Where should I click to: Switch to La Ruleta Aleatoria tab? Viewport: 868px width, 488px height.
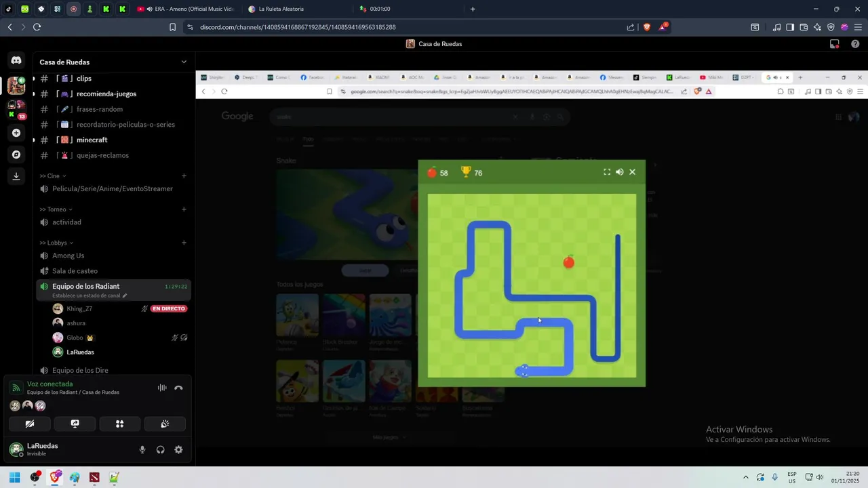click(x=296, y=9)
